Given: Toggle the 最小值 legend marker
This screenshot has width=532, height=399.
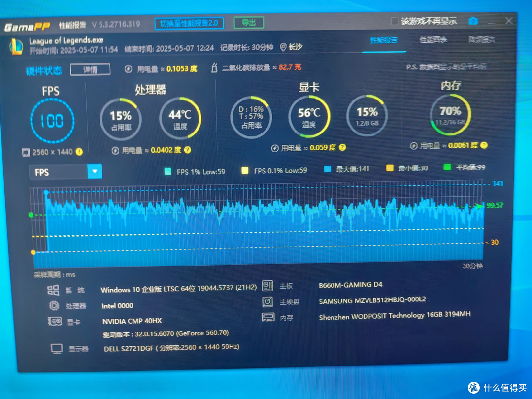Looking at the screenshot, I should 390,167.
